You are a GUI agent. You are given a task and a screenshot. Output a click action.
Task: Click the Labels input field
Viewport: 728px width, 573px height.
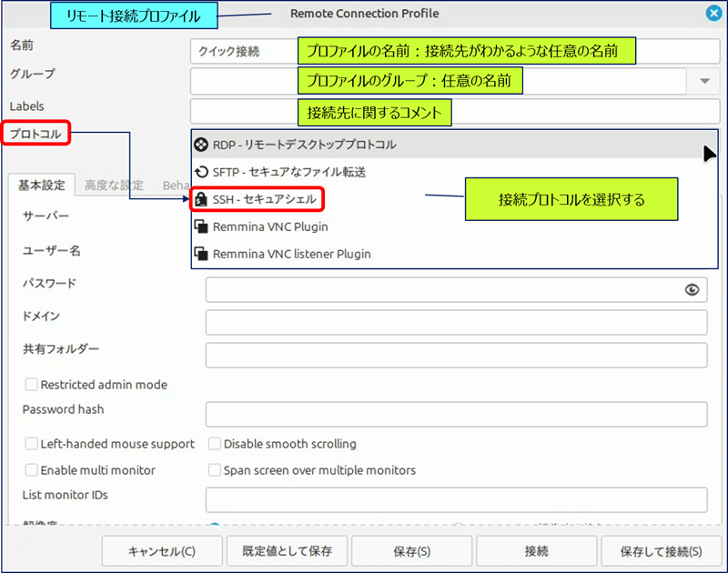(x=455, y=111)
